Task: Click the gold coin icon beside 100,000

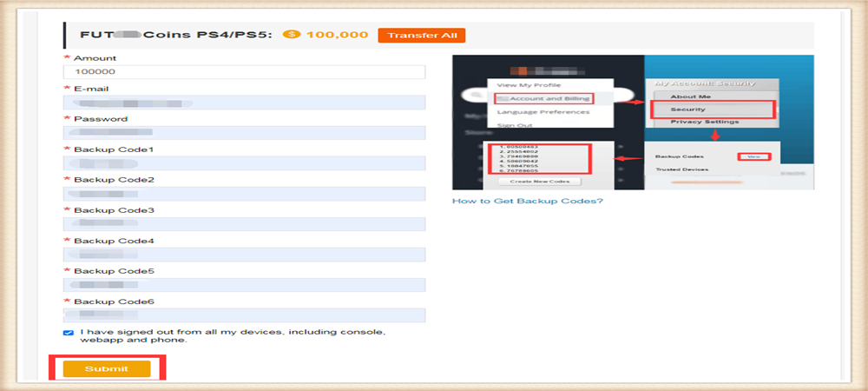Action: click(292, 35)
